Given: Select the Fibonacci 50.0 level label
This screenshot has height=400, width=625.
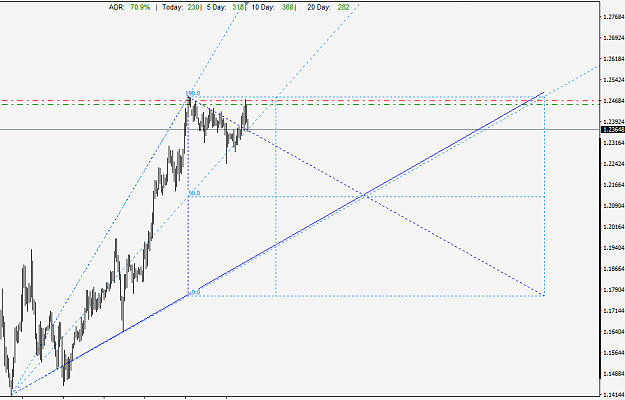Looking at the screenshot, I should tap(195, 193).
